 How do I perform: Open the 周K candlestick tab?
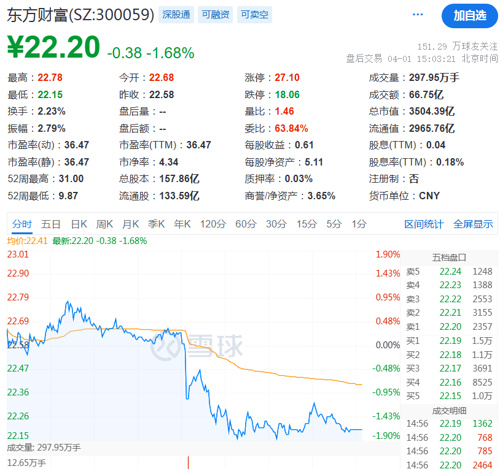coord(105,224)
